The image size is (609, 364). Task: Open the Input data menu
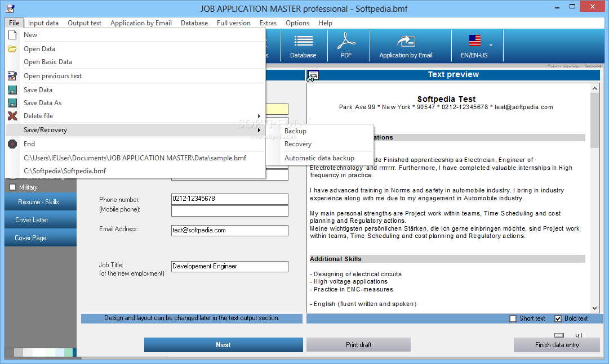coord(43,23)
